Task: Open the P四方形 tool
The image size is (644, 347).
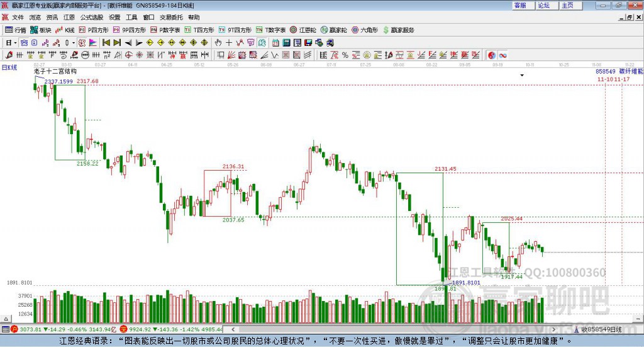Action: tap(94, 30)
